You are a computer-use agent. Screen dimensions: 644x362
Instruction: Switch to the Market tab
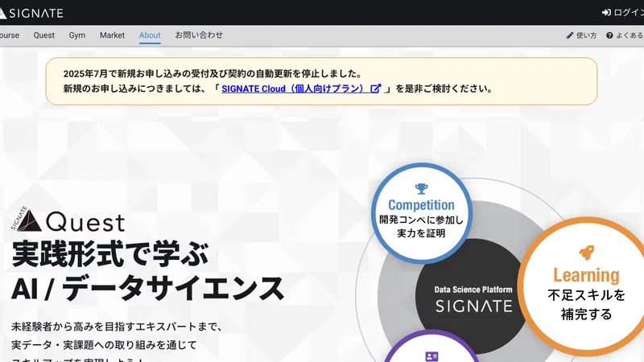click(112, 35)
